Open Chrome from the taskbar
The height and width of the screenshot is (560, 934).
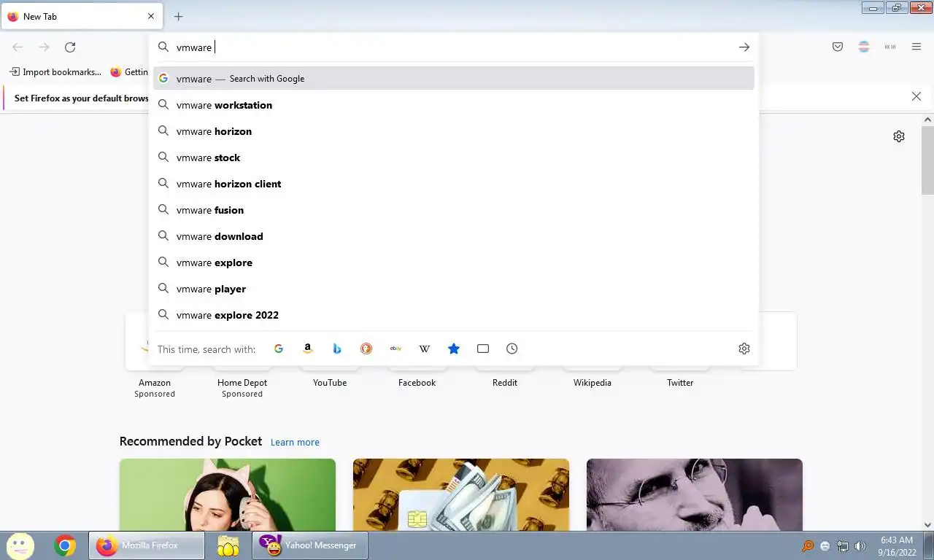(65, 545)
